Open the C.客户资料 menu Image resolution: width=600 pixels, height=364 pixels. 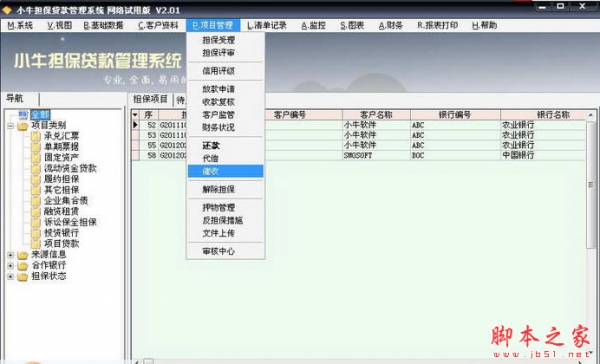(x=158, y=26)
